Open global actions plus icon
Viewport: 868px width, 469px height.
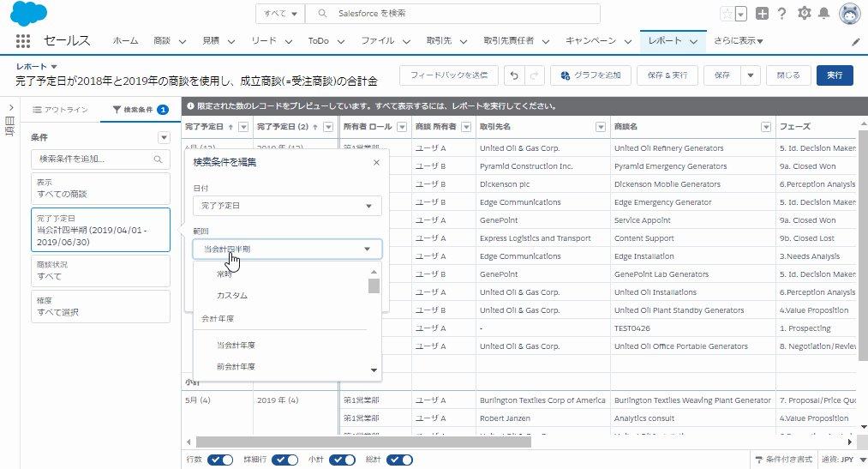[762, 14]
